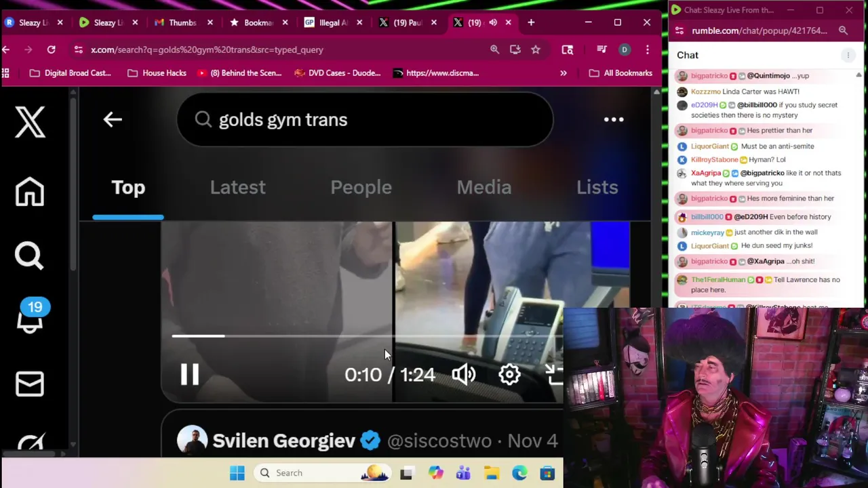Open Svilen Georgiev profile name
Image resolution: width=868 pixels, height=488 pixels.
pos(283,441)
